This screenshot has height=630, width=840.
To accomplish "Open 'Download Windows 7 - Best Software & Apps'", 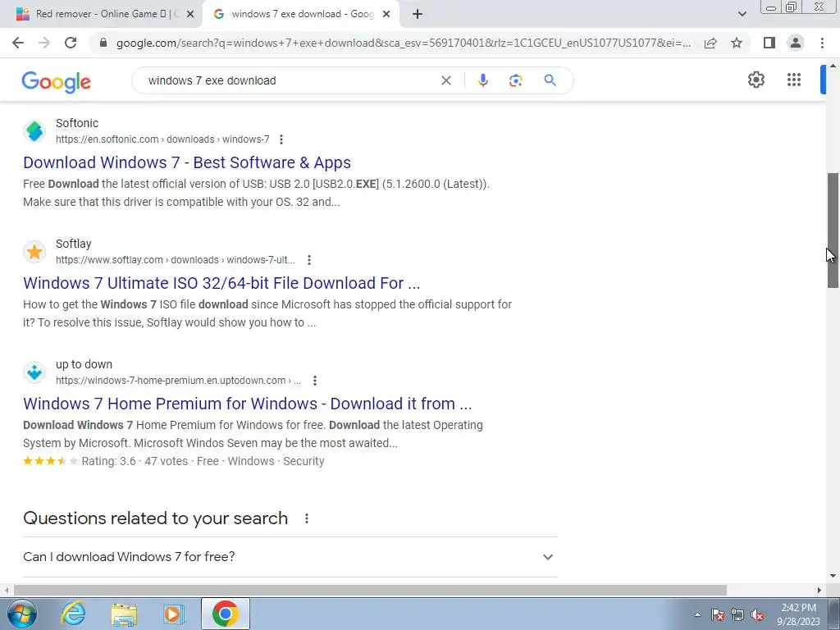I will pyautogui.click(x=187, y=162).
